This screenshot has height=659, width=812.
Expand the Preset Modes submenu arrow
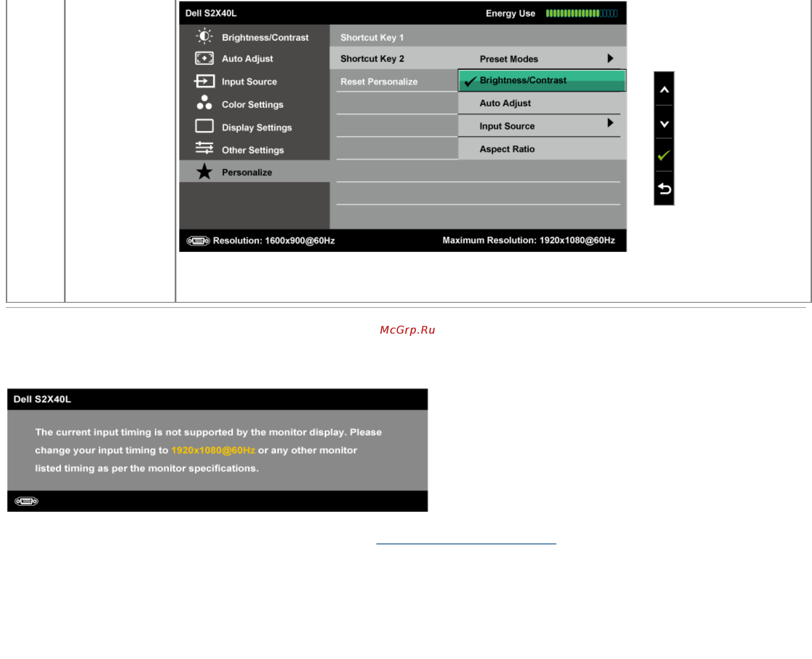tap(610, 58)
